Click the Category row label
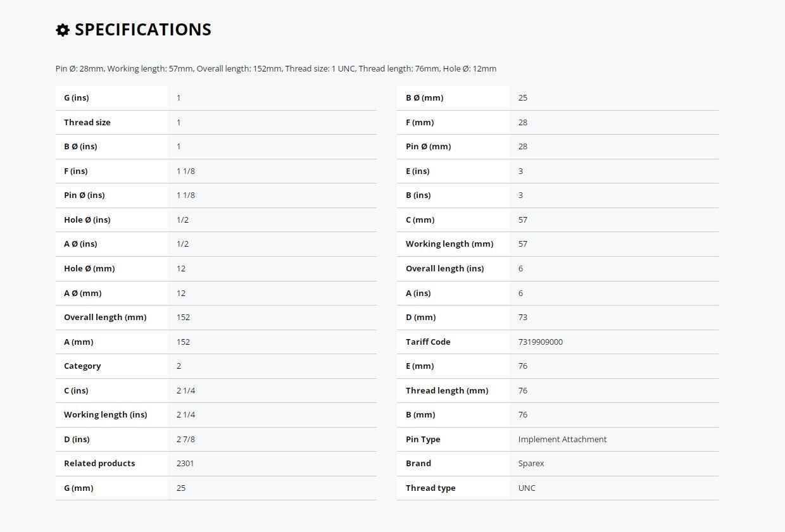The image size is (785, 532). click(x=82, y=366)
